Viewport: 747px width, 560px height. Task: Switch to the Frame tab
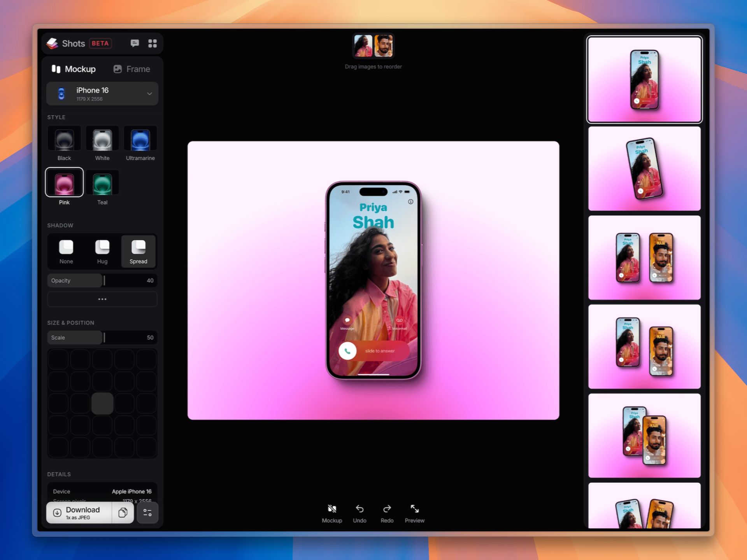click(x=132, y=69)
